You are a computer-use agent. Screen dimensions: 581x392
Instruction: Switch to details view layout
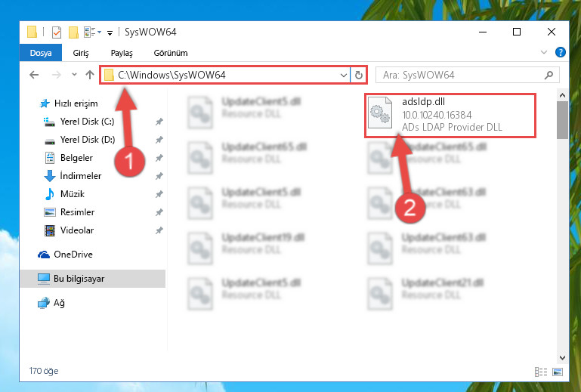[x=541, y=372]
